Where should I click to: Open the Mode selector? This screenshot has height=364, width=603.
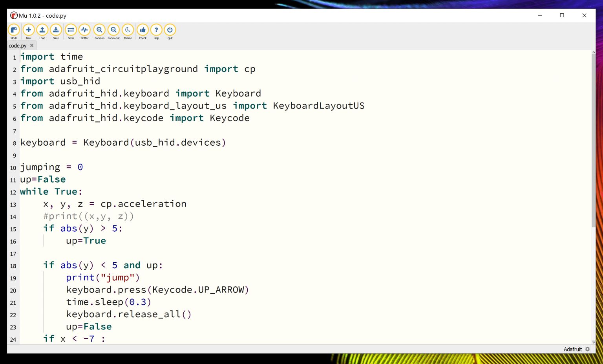coord(14,31)
